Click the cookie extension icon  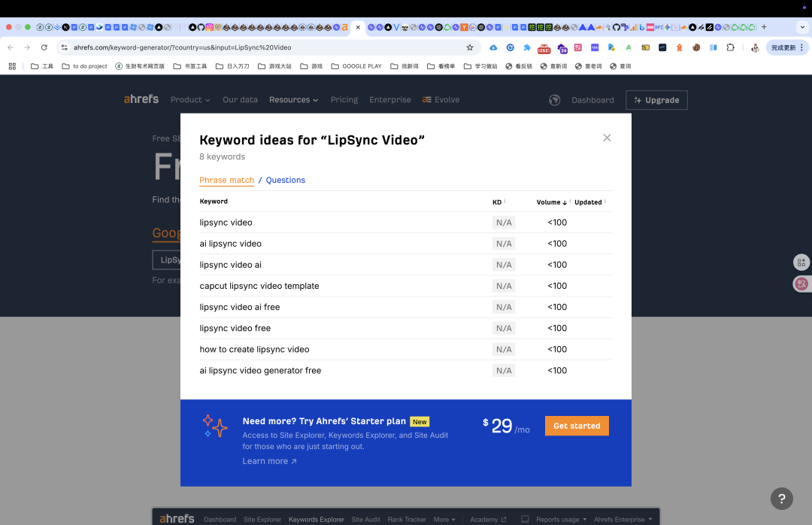point(696,47)
